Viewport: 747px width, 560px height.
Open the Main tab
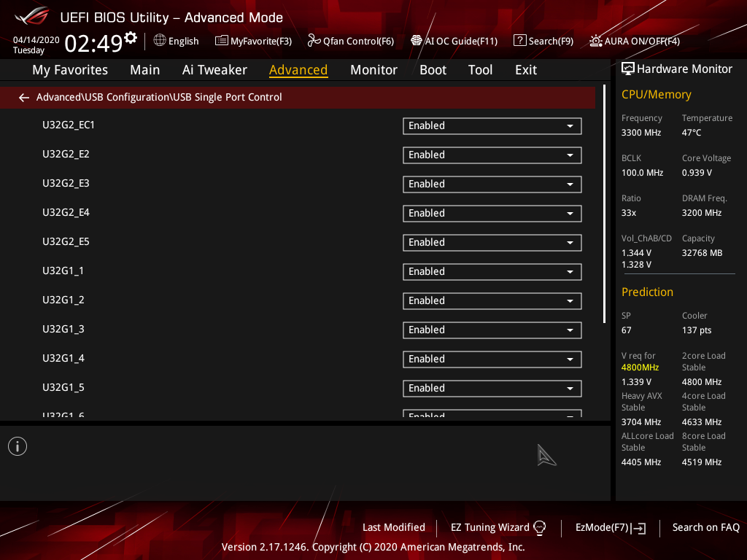point(145,70)
